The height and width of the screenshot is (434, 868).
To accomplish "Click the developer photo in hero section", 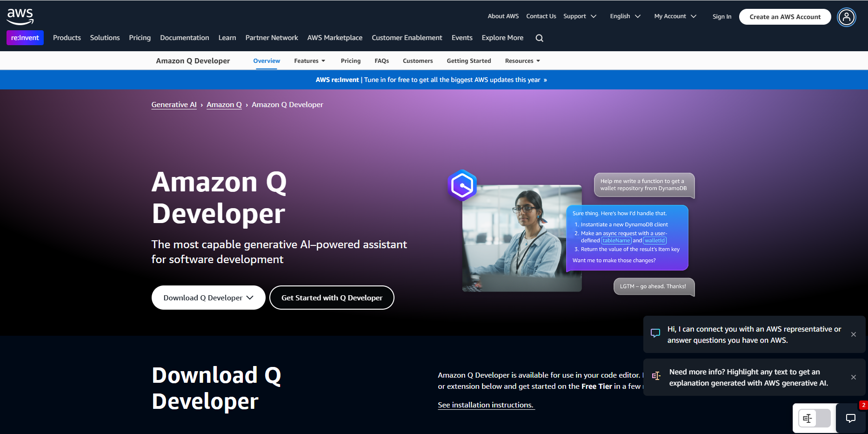I will click(522, 238).
